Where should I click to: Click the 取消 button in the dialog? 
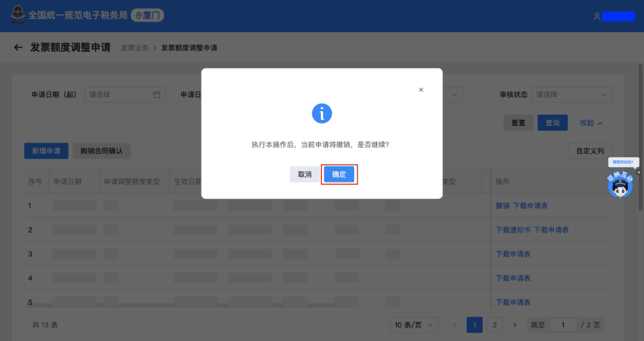coord(305,175)
